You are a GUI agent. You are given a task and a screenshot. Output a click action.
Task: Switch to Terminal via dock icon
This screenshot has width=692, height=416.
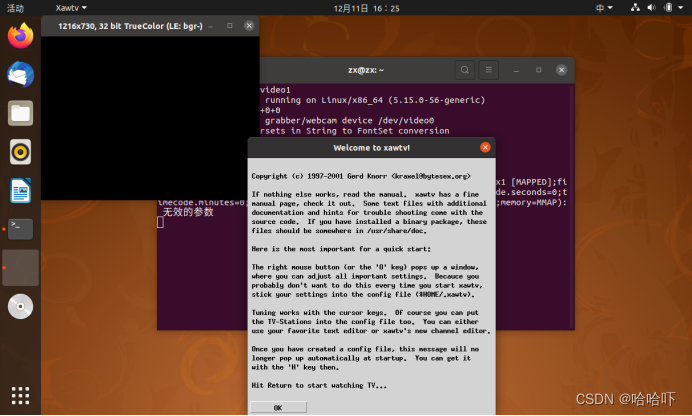pyautogui.click(x=20, y=229)
